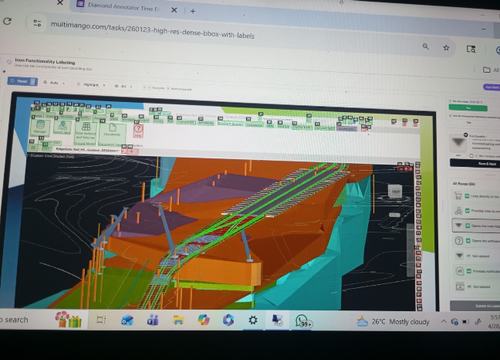Select the 'Provides notifications' icon row
This screenshot has width=500, height=360.
476,271
